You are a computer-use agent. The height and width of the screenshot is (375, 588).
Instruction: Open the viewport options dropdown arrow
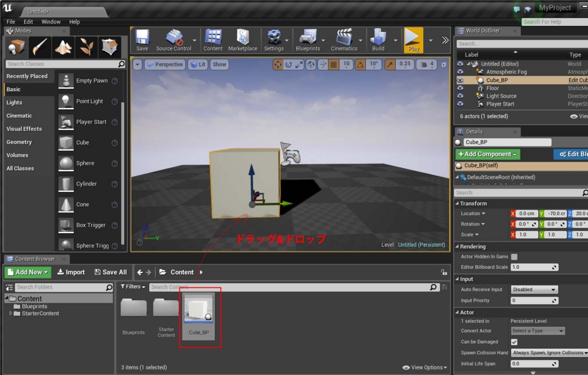[137, 64]
